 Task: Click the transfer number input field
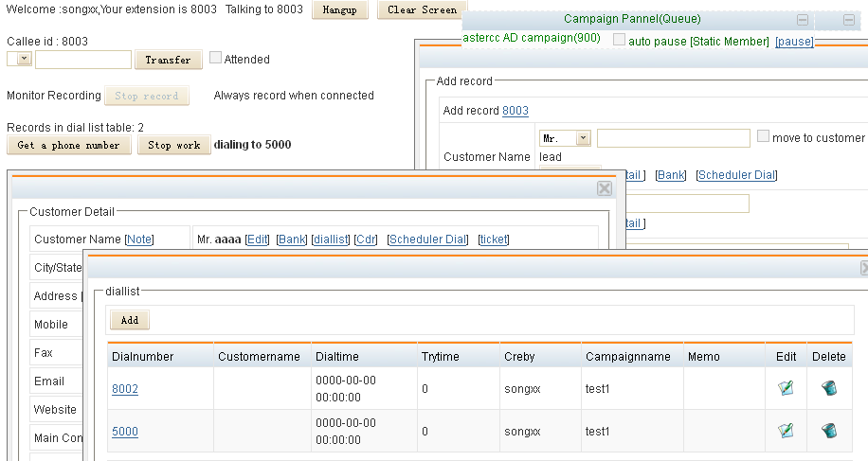pyautogui.click(x=83, y=60)
